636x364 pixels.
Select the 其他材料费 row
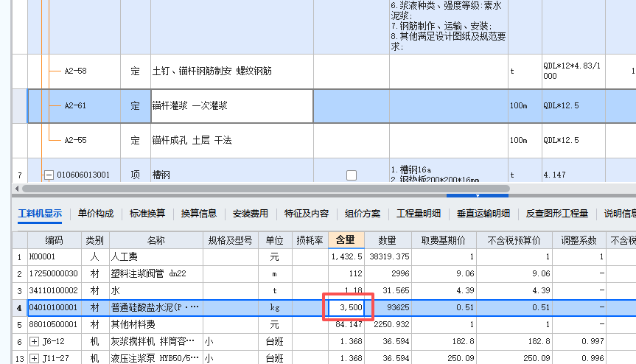[x=324, y=324]
